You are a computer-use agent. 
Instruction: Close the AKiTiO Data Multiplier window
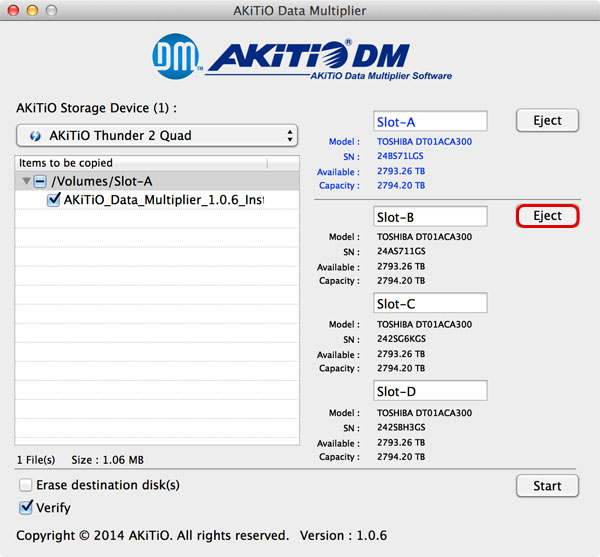(x=12, y=11)
